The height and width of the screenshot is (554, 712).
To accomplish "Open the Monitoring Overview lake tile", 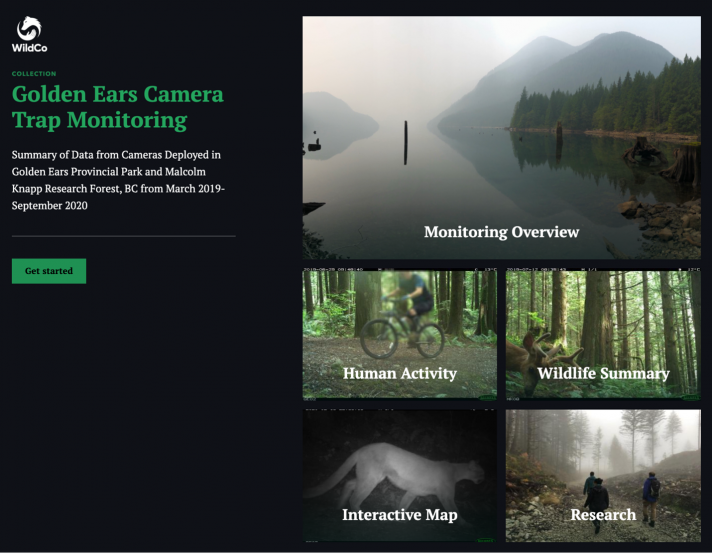I will point(502,138).
